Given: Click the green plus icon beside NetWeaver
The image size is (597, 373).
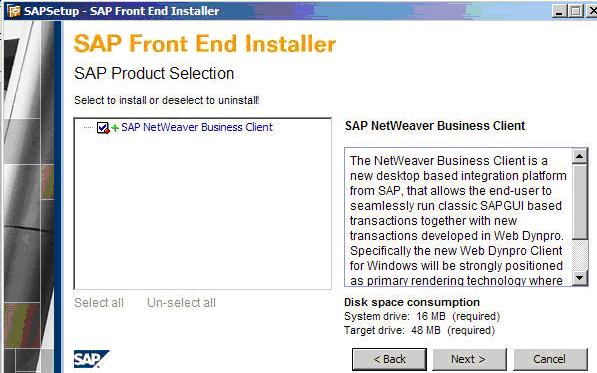Looking at the screenshot, I should [115, 128].
